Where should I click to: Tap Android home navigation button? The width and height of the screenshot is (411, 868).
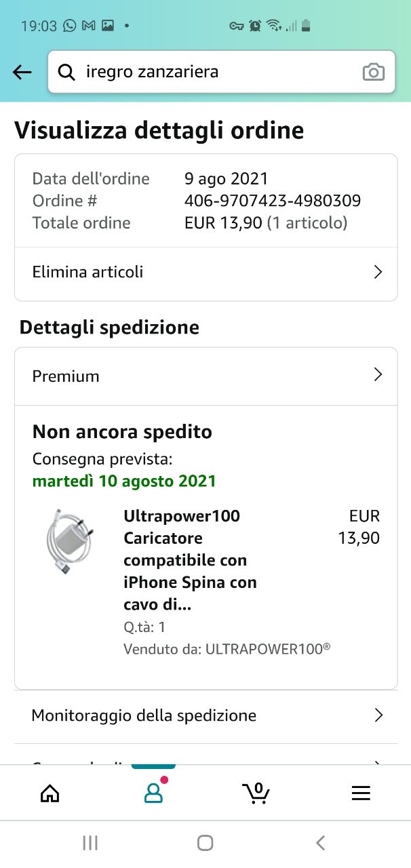point(205,843)
